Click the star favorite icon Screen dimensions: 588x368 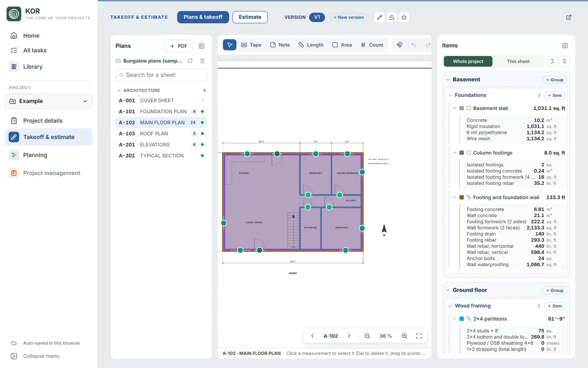coord(404,17)
